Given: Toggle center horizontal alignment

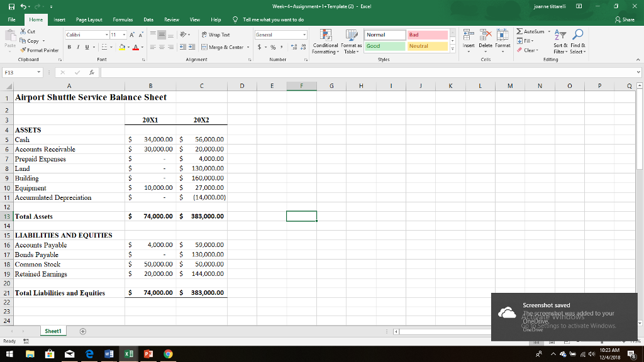Looking at the screenshot, I should click(162, 47).
